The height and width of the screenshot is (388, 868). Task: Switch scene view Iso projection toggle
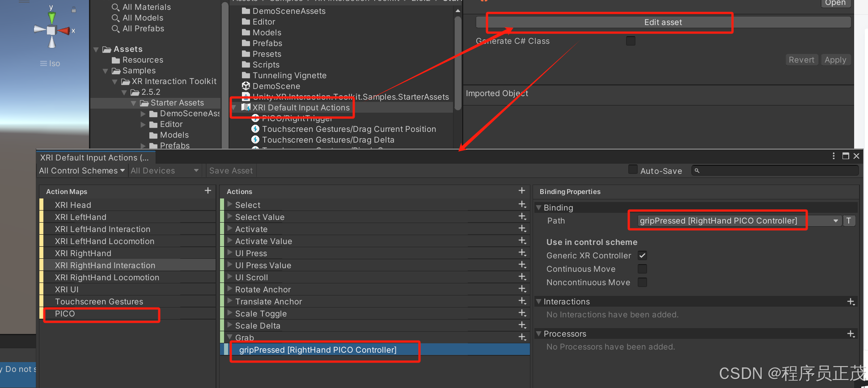point(50,63)
